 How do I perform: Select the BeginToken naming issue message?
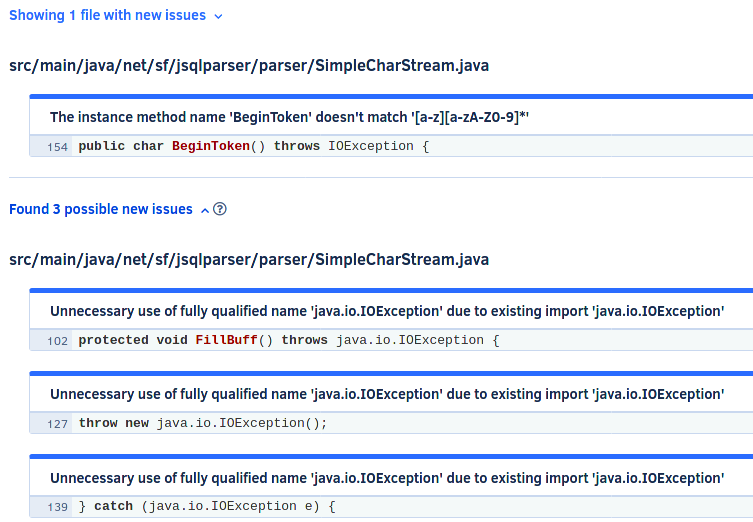point(289,117)
